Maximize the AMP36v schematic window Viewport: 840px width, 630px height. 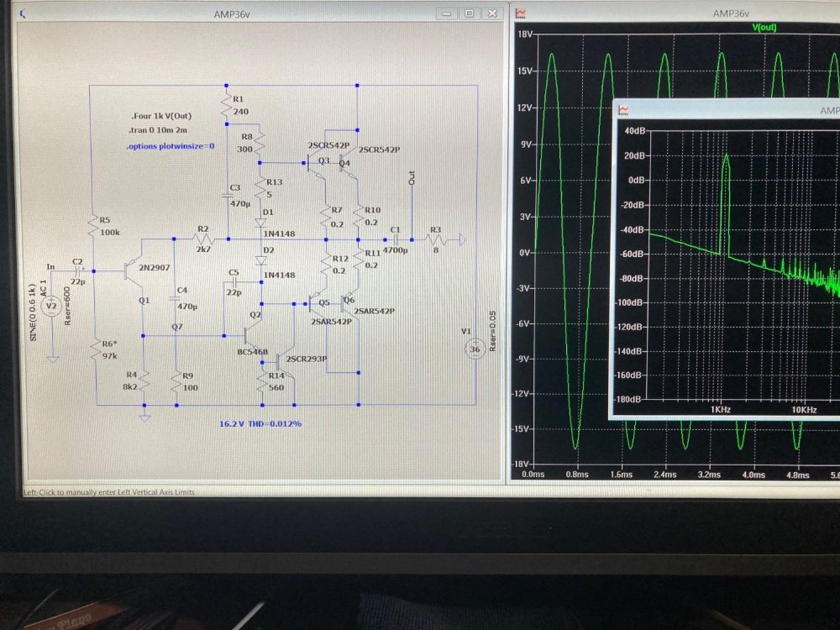click(470, 13)
